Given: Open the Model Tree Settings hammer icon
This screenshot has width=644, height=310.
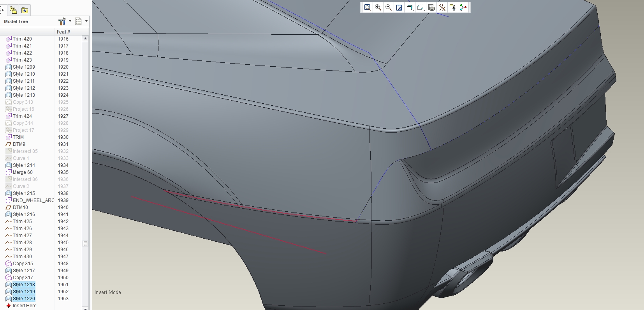Looking at the screenshot, I should click(x=62, y=21).
